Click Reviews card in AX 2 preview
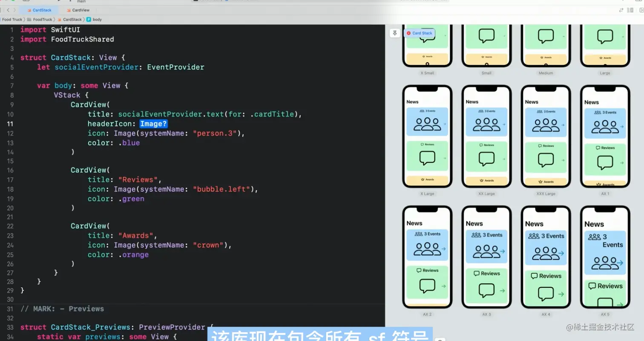 coord(427,283)
